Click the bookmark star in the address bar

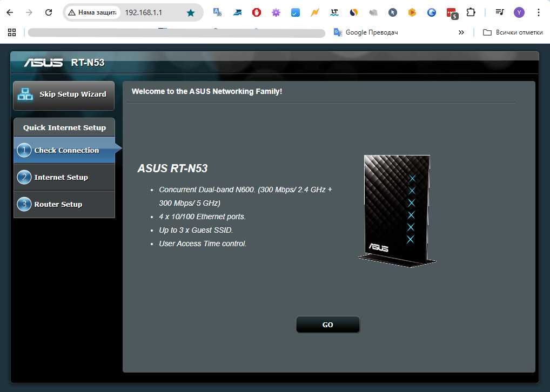click(x=191, y=13)
